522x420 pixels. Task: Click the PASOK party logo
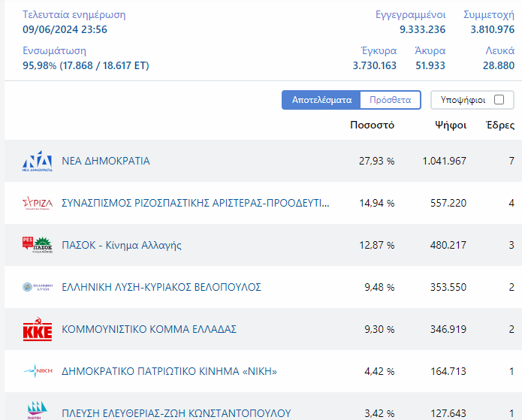[x=38, y=246]
